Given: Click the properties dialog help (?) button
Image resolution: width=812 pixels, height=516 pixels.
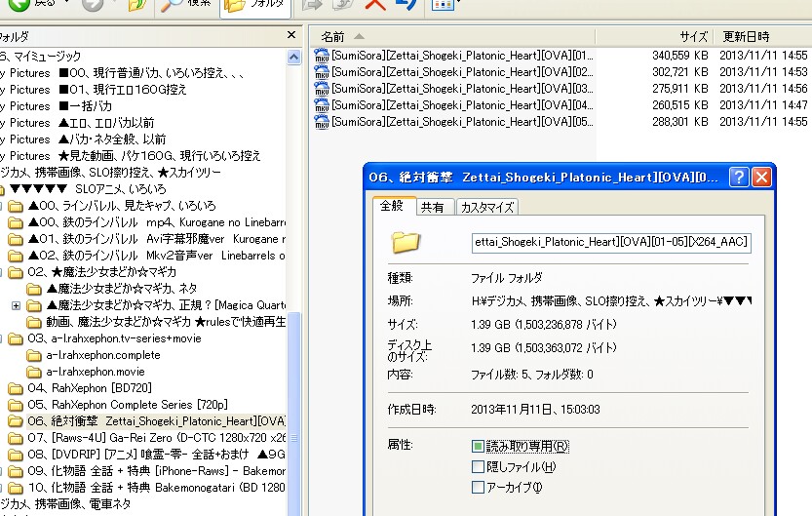Looking at the screenshot, I should click(x=739, y=178).
